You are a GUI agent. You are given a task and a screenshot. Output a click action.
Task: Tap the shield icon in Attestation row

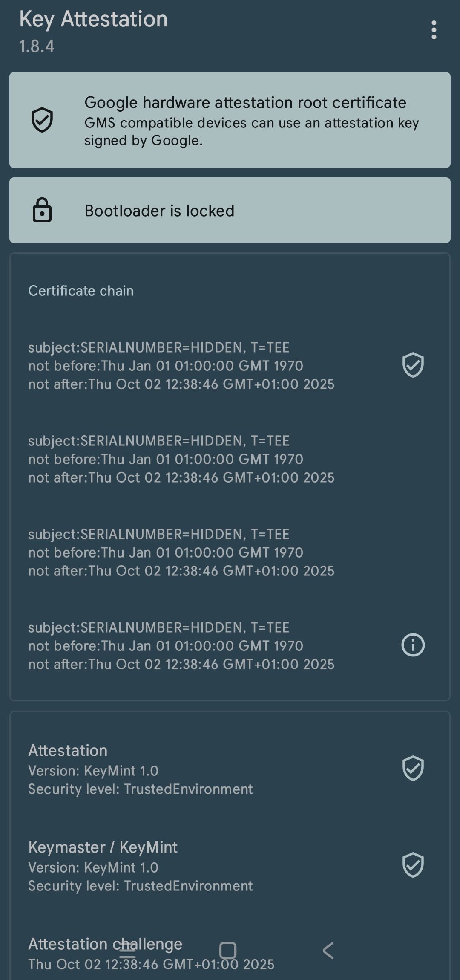[413, 769]
